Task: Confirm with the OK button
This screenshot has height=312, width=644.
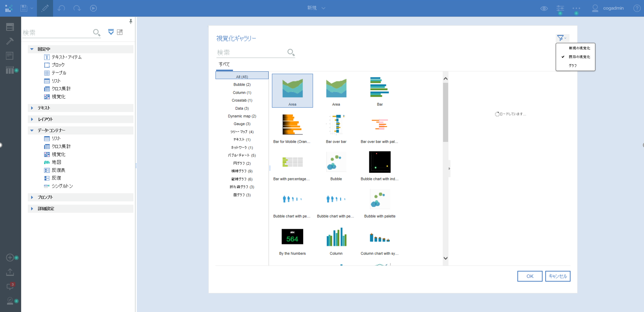Action: [x=530, y=276]
